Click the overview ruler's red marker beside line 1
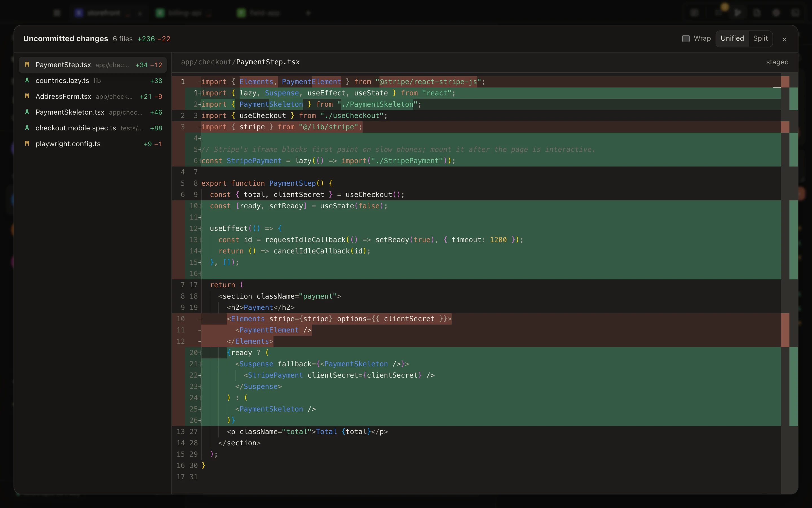812x508 pixels. tap(785, 82)
